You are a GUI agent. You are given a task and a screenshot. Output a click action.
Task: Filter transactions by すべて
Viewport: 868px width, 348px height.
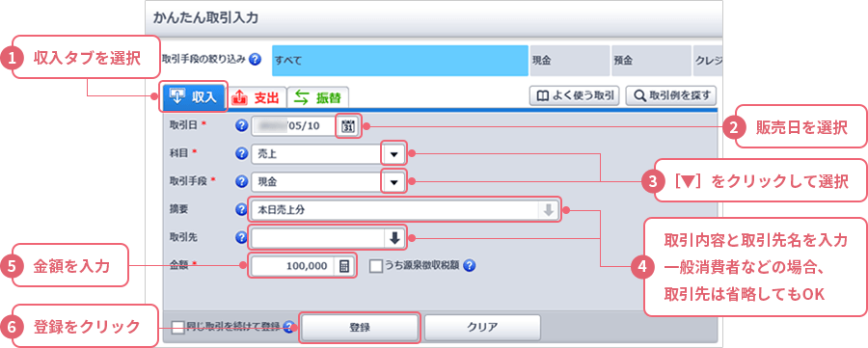[400, 61]
